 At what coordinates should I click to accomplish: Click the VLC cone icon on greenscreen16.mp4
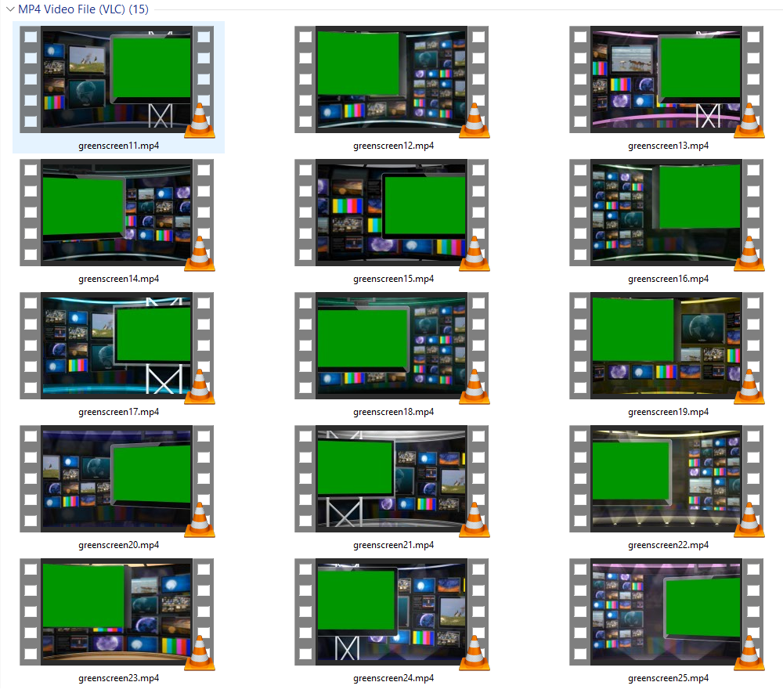pos(749,254)
